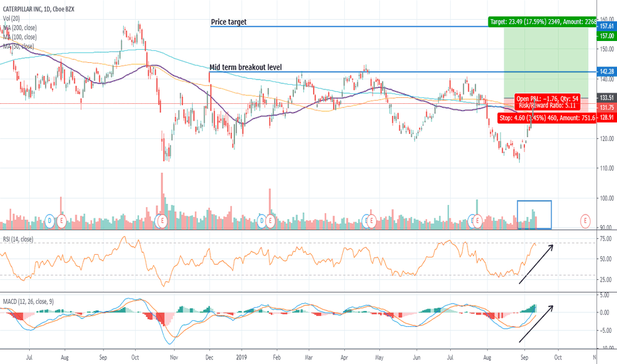Select the MA (200, close) legend

(x=20, y=28)
